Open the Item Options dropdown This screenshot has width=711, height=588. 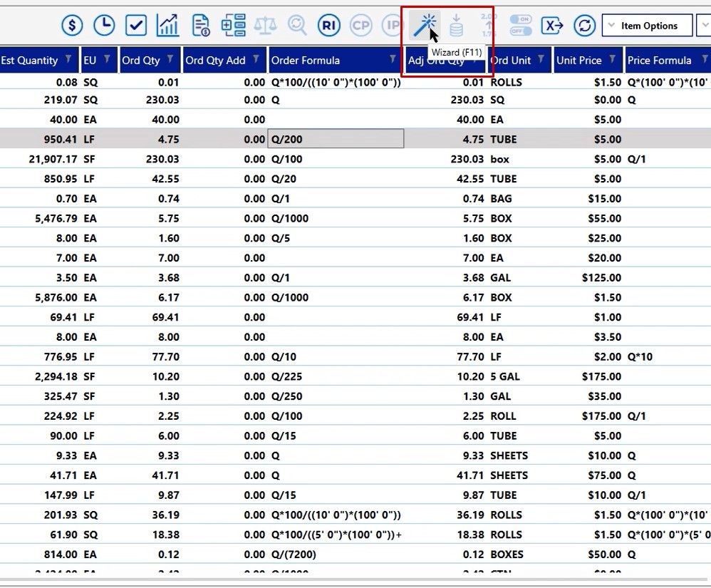[647, 26]
